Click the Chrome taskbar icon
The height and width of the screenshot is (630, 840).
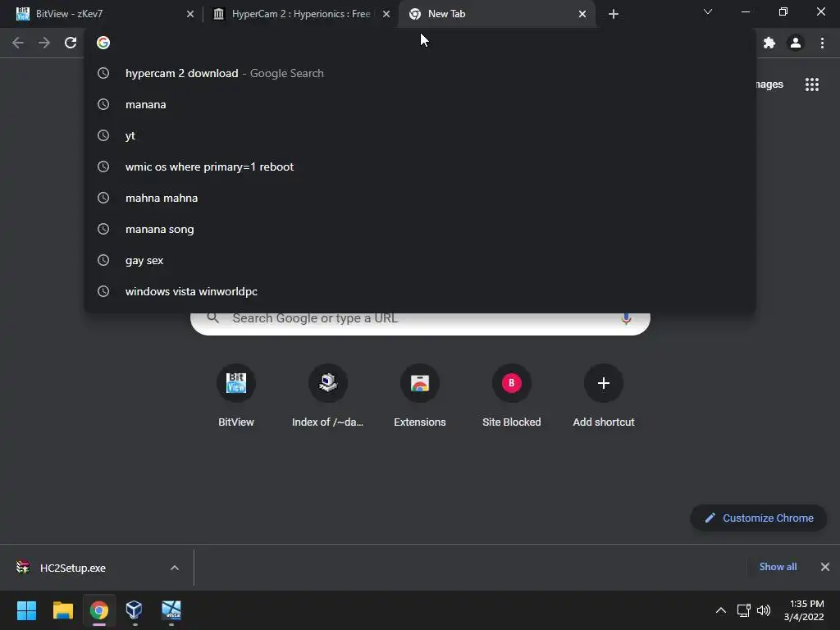[x=99, y=610]
